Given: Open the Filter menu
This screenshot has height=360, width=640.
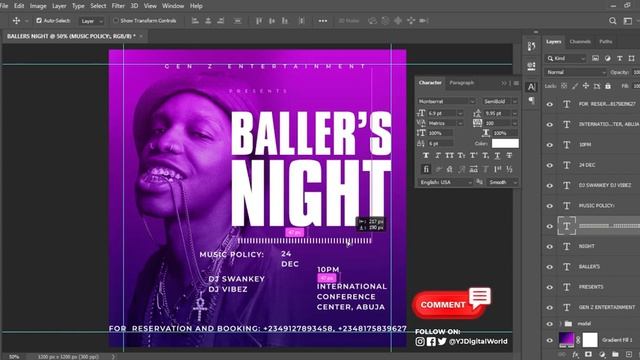Looking at the screenshot, I should point(118,6).
